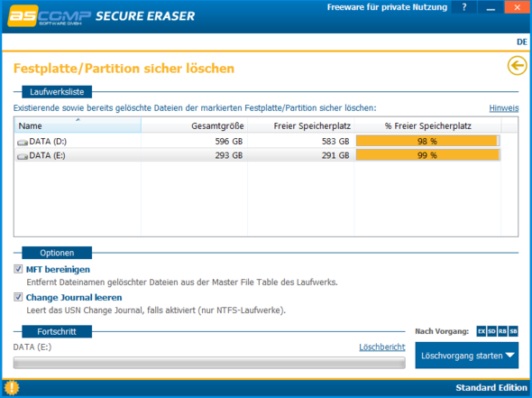Minimize the Secure Eraser window
This screenshot has height=398, width=532.
coord(491,7)
